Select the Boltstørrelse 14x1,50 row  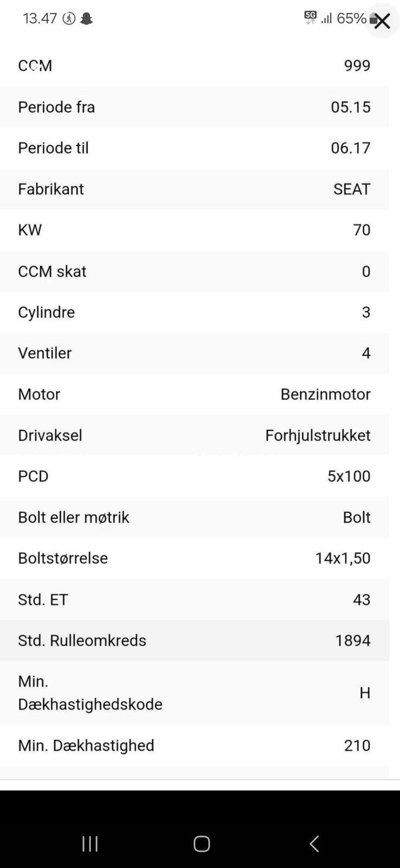point(194,558)
